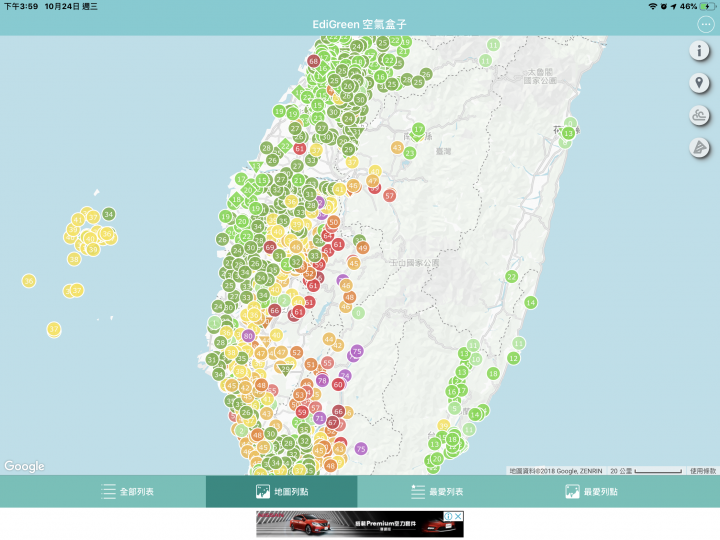720x540 pixels.
Task: Open the location pin button
Action: (699, 83)
